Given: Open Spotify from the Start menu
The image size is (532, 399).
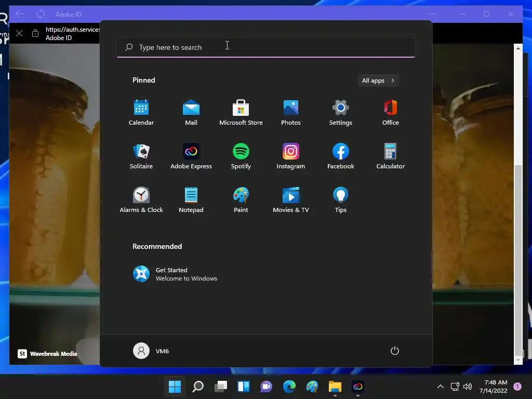Looking at the screenshot, I should 241,156.
